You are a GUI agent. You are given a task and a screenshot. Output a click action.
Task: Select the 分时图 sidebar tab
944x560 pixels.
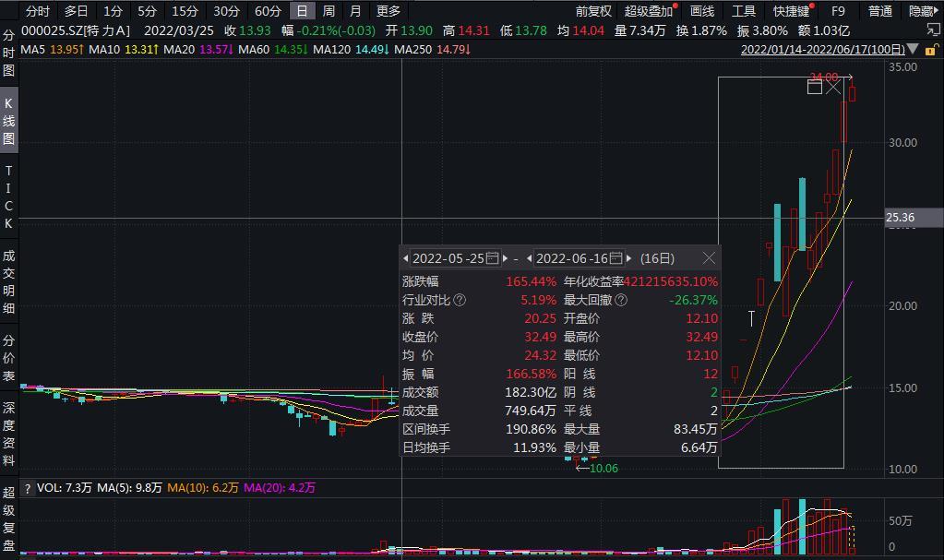[x=8, y=53]
